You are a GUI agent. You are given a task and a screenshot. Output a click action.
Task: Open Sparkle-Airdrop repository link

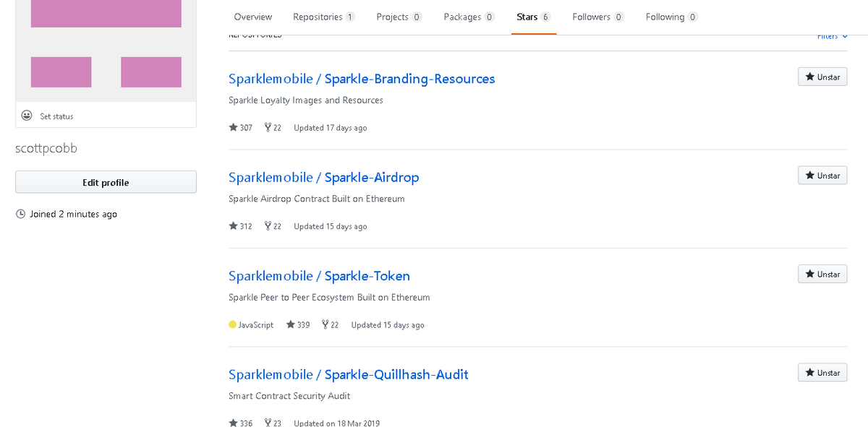324,178
